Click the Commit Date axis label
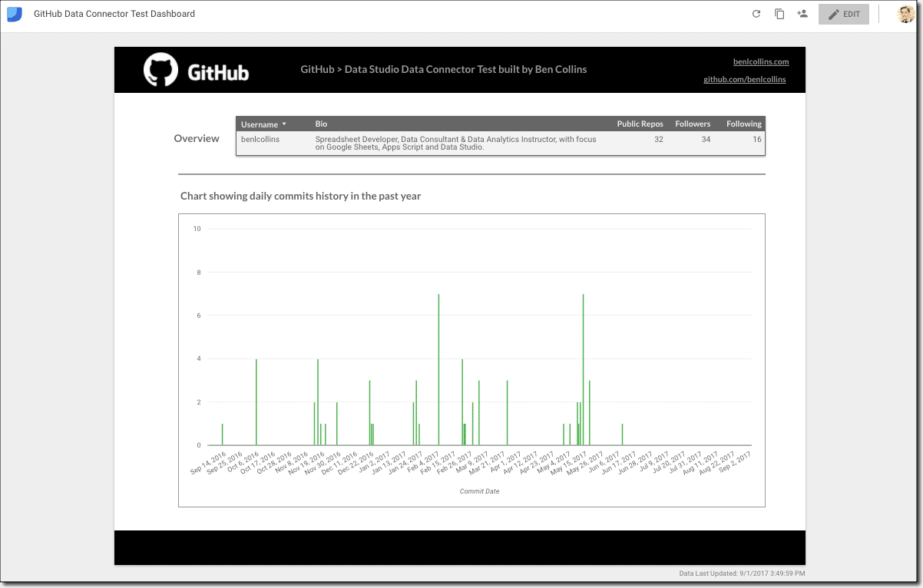This screenshot has height=588, width=923. 479,491
